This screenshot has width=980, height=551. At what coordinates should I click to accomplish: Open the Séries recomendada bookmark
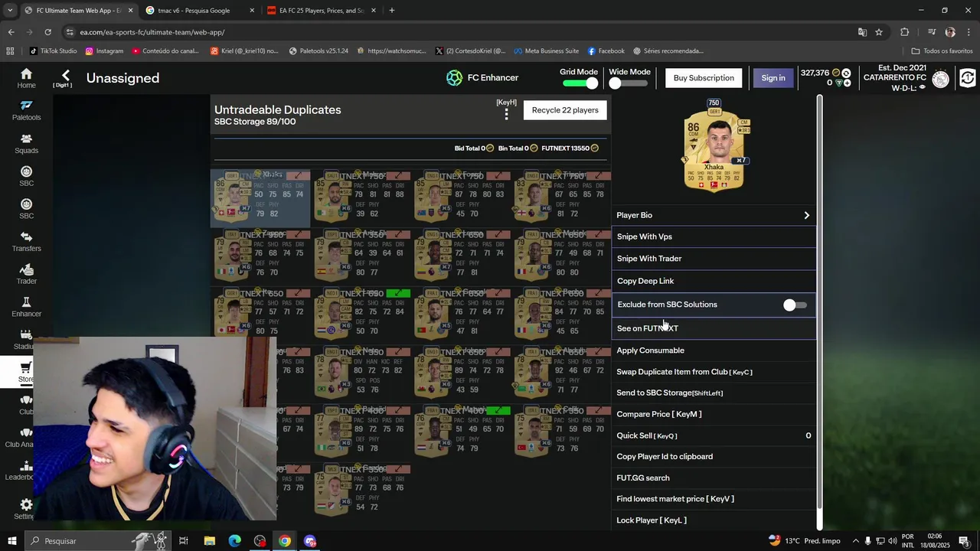pyautogui.click(x=668, y=51)
